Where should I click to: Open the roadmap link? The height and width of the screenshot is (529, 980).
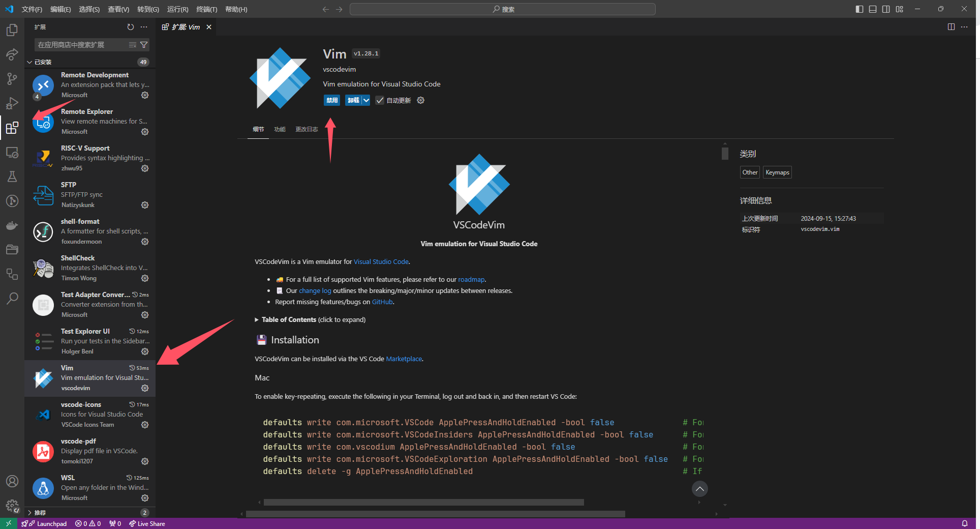[x=471, y=279]
